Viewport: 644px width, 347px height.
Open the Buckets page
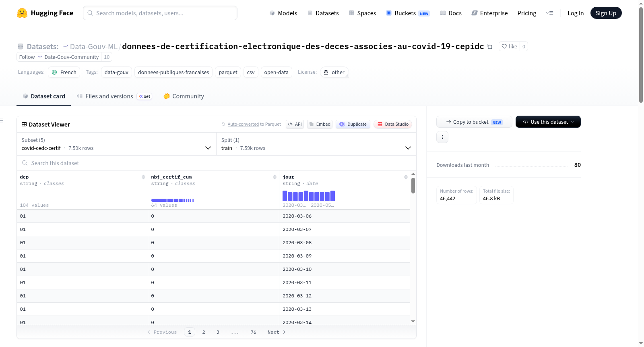(x=408, y=13)
